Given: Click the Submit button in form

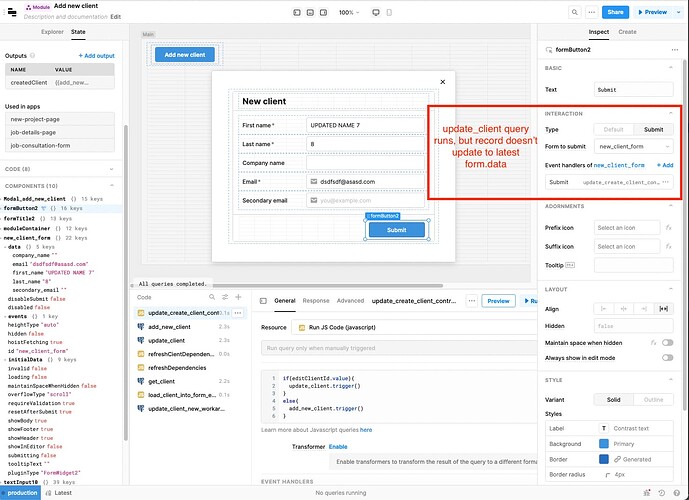Looking at the screenshot, I should [397, 230].
